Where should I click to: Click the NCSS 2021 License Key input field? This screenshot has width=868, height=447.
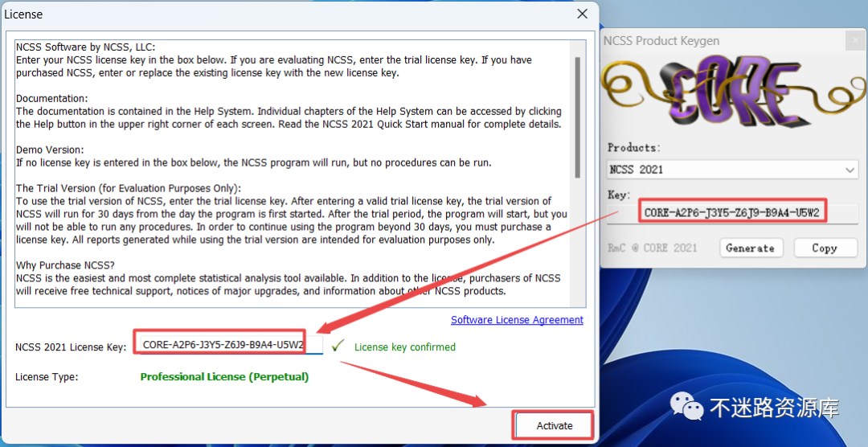pos(231,345)
